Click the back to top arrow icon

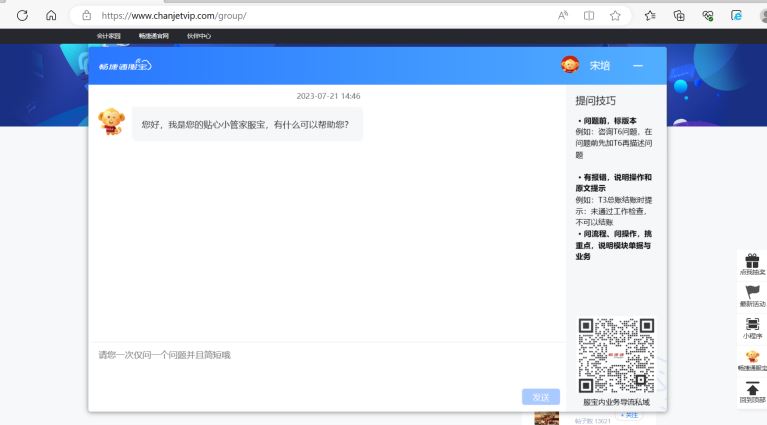click(752, 389)
